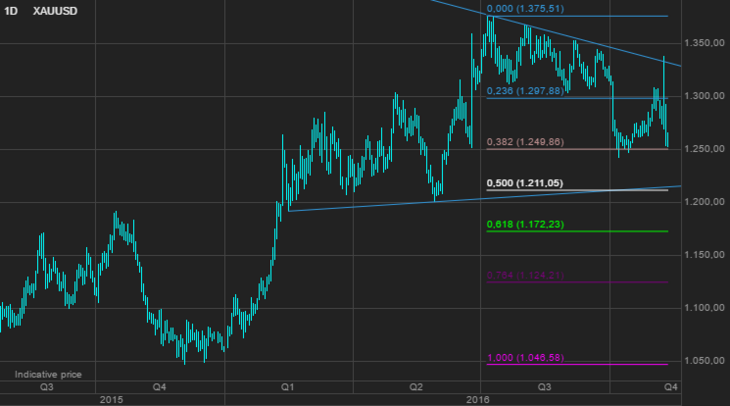This screenshot has width=730, height=406.
Task: Select the Q1 marker on time axis
Action: tap(287, 386)
